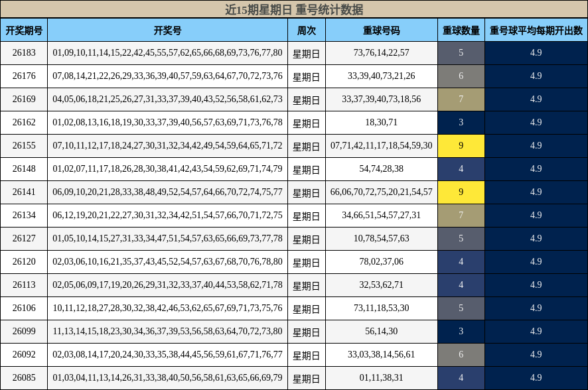
Task: Click the yellow count 9 in row 26141
Action: pos(461,192)
